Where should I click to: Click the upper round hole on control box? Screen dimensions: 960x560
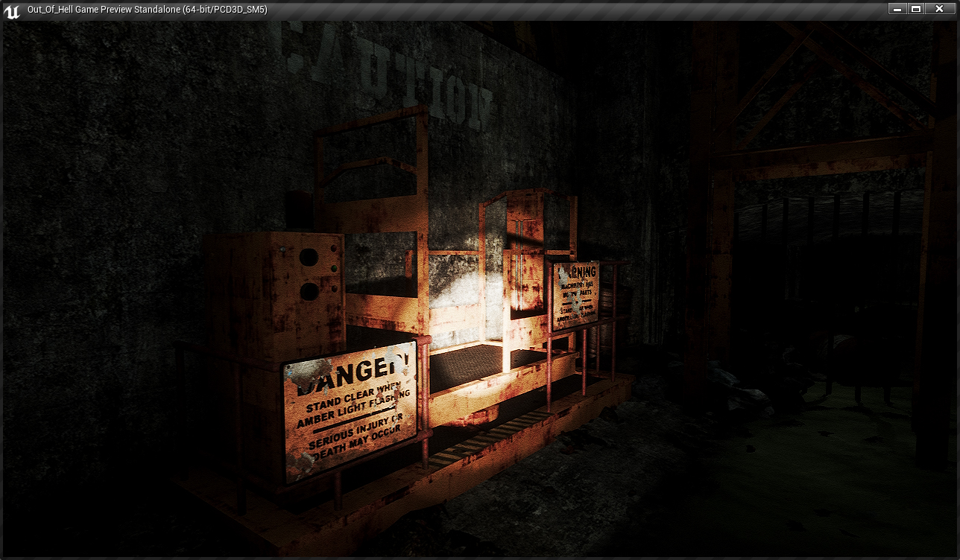coord(309,258)
